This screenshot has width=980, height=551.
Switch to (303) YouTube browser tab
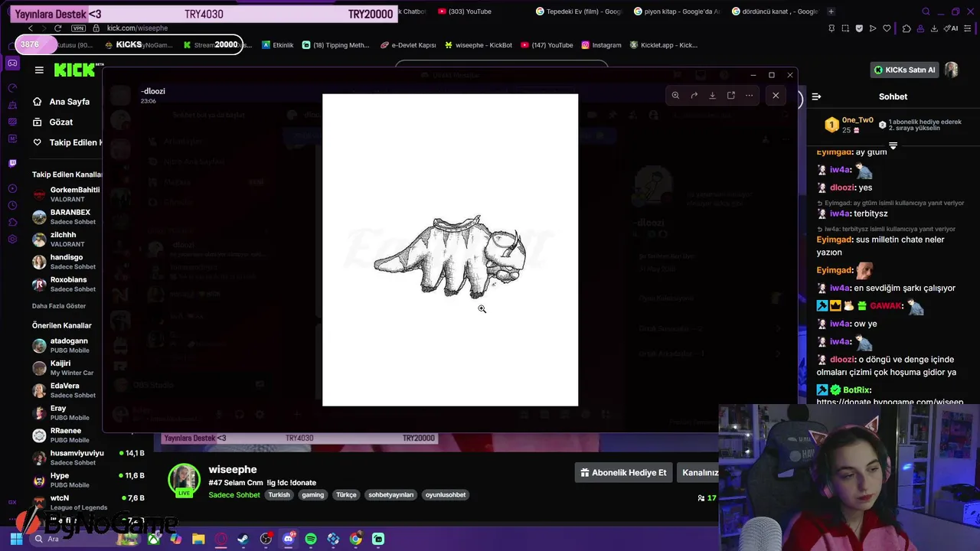click(465, 11)
